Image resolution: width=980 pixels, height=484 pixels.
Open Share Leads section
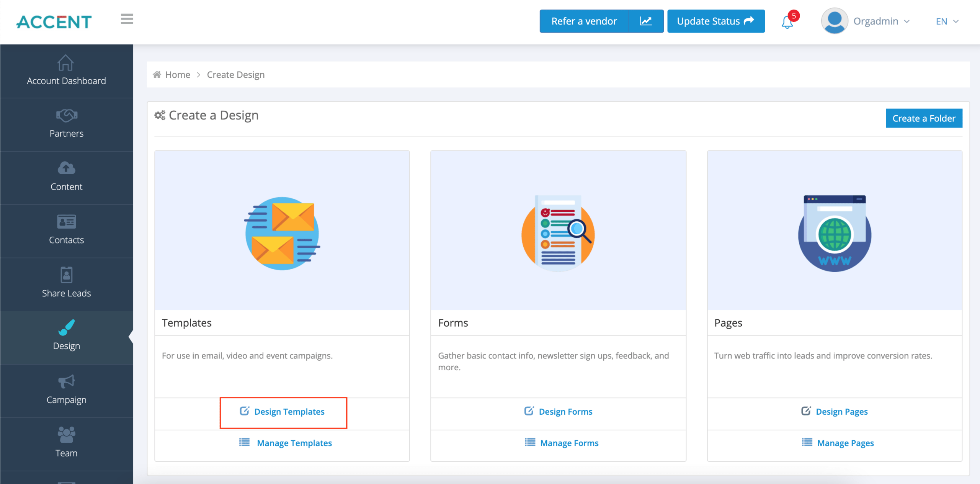66,284
